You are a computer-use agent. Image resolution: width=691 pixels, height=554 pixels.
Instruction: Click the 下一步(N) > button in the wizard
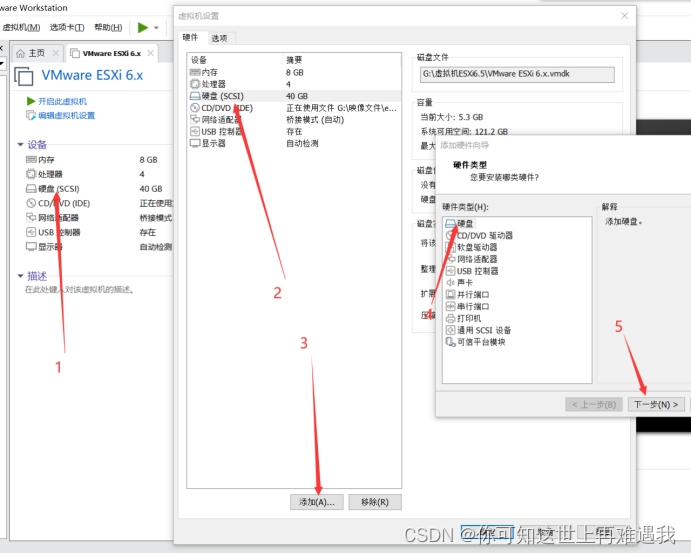[656, 405]
